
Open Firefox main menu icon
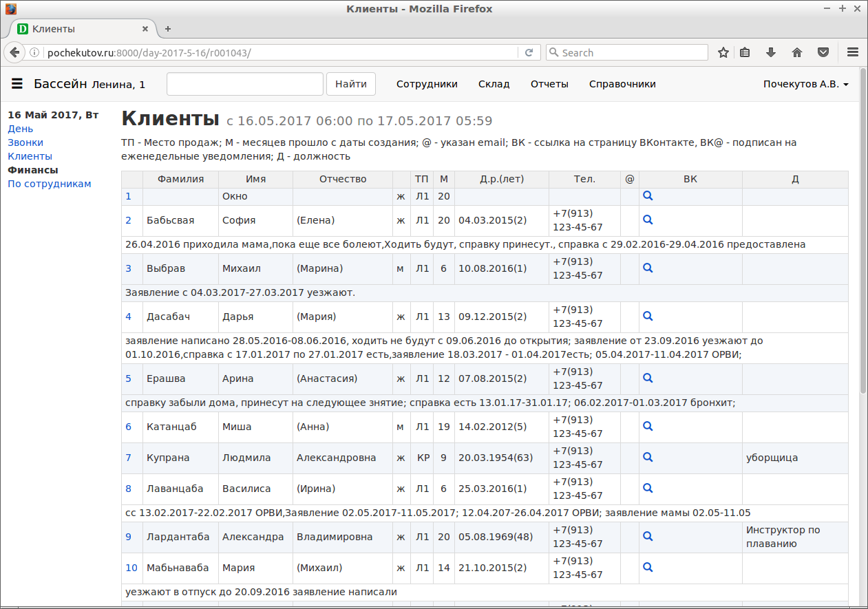pos(852,52)
